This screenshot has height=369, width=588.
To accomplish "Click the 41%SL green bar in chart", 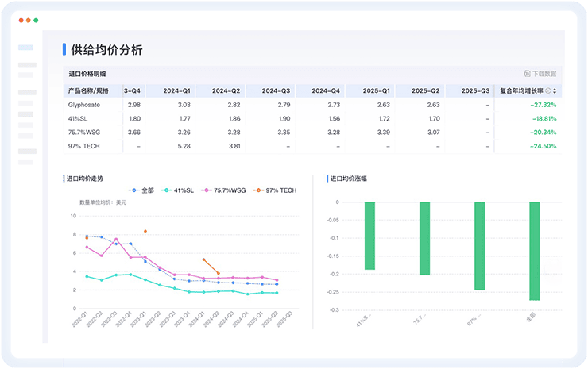I will tap(369, 236).
